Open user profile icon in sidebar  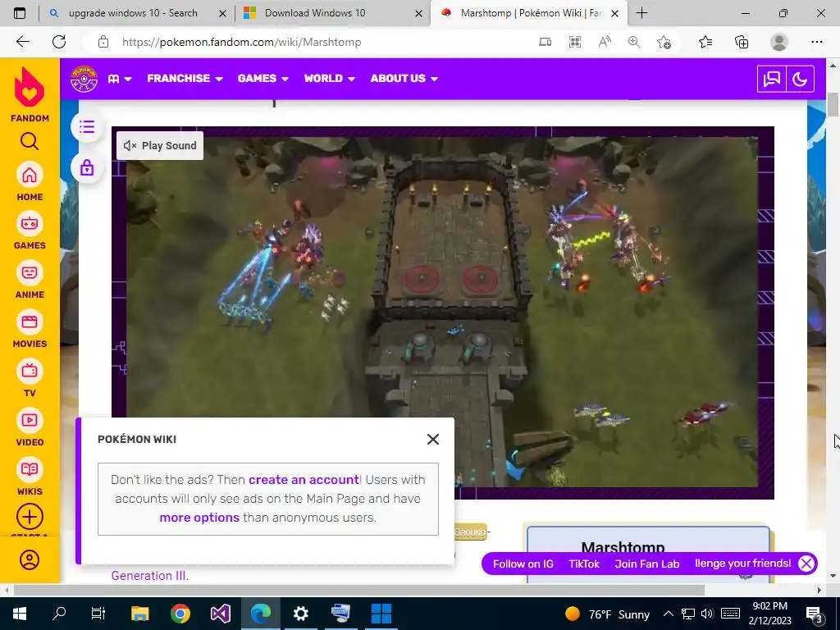30,559
